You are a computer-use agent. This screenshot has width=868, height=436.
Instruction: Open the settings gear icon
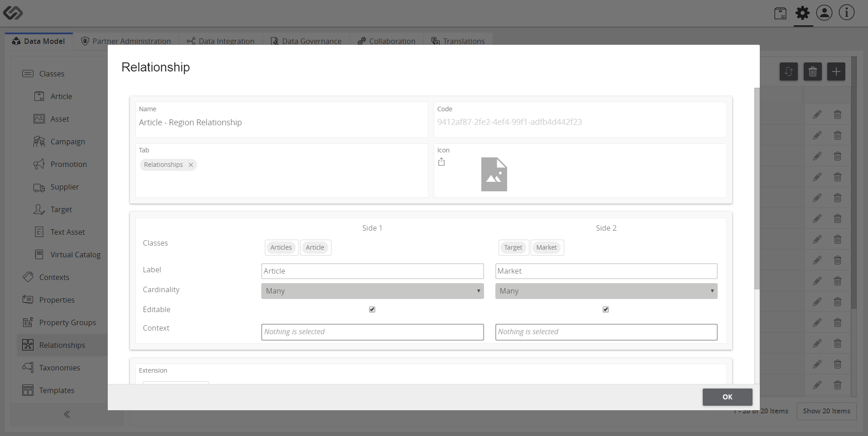[x=802, y=13]
